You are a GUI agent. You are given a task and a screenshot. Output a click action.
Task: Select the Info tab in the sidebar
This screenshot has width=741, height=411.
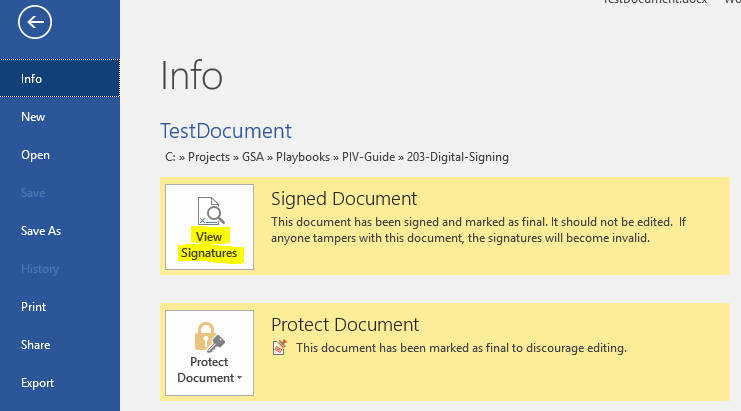(32, 79)
